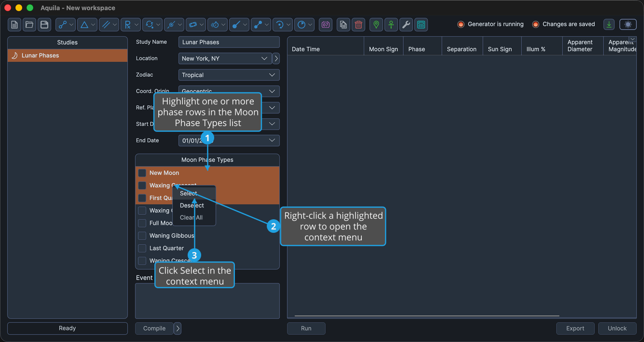Viewport: 644px width, 342px height.
Task: Choose the two connected dots tool
Action: pyautogui.click(x=261, y=25)
